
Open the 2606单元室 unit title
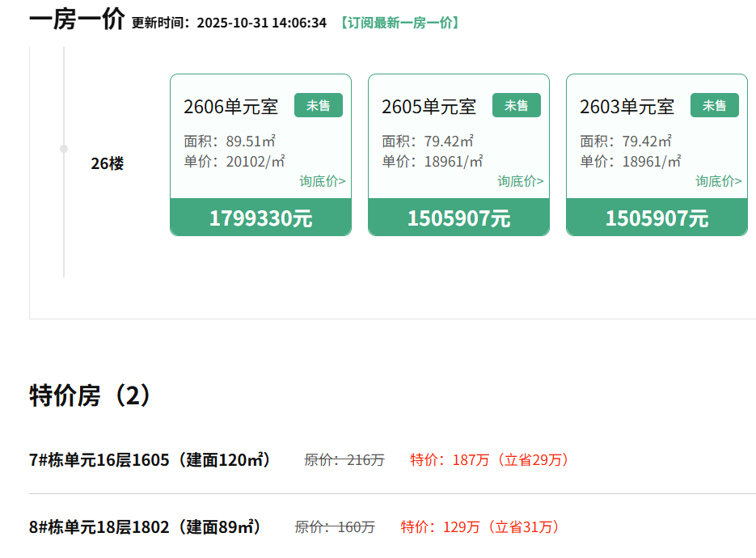point(230,106)
